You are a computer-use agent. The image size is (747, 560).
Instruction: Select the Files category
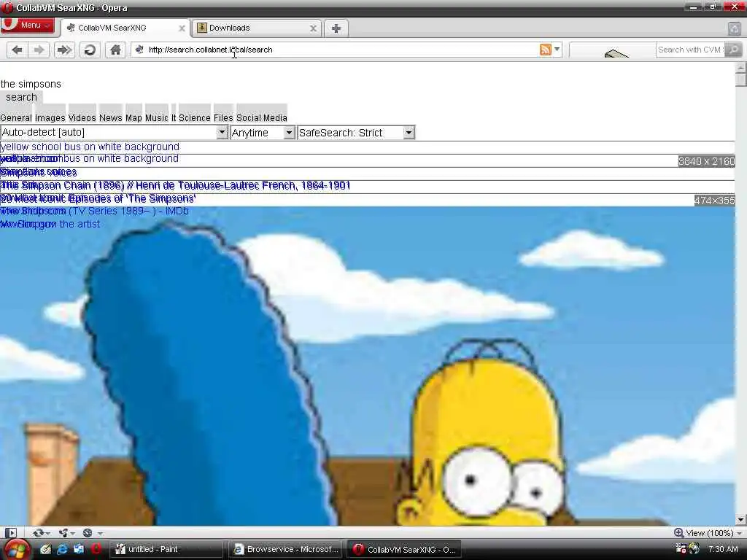pyautogui.click(x=223, y=117)
